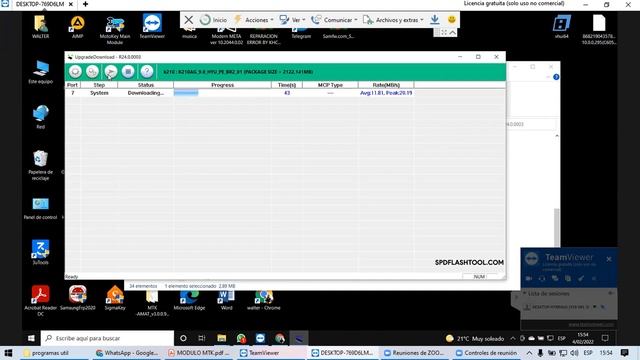Click the Step column header
The width and height of the screenshot is (640, 360).
[99, 85]
